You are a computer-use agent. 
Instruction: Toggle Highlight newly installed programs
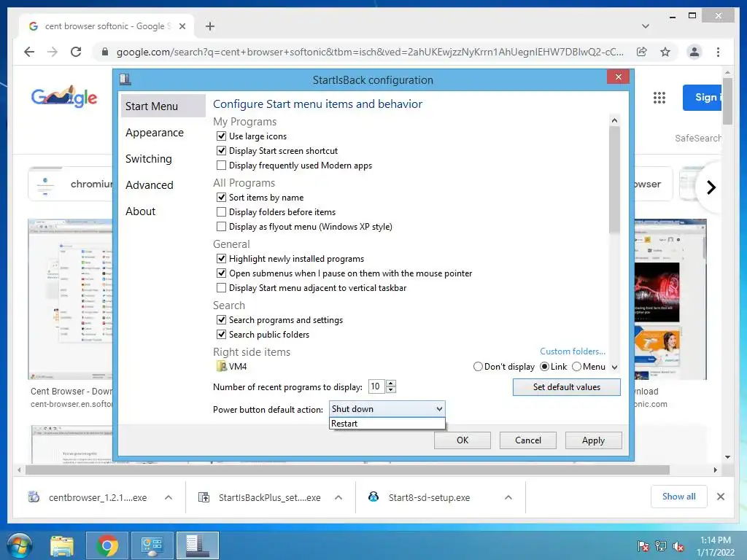tap(221, 259)
